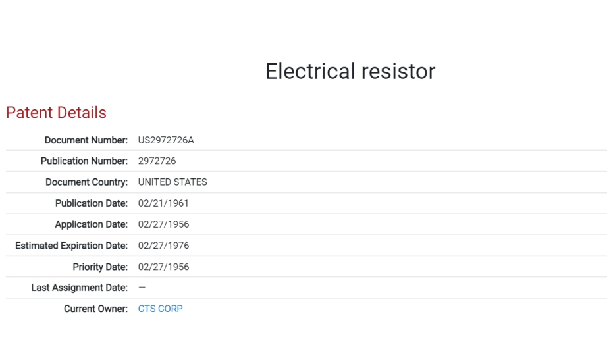Click publication date 02/21/1961 value
Screen dimensions: 609x364
pos(163,203)
